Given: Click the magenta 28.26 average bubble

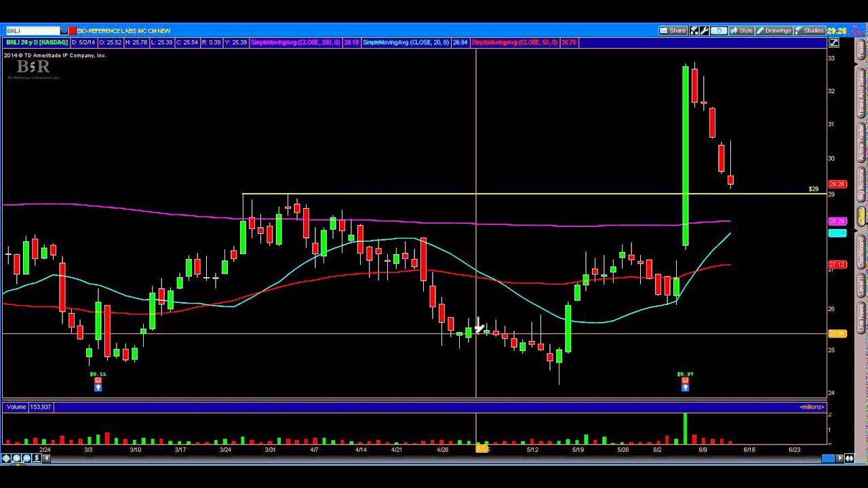Looking at the screenshot, I should click(837, 221).
